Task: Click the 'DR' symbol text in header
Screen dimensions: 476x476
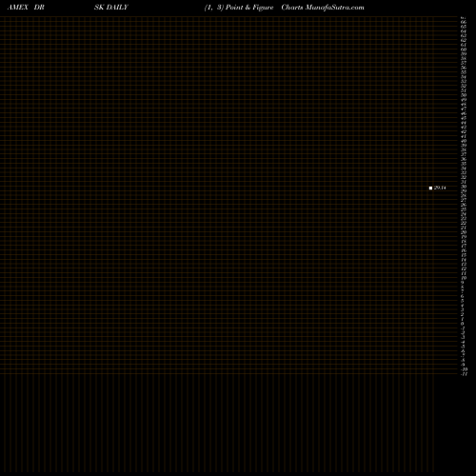Action: [39, 8]
